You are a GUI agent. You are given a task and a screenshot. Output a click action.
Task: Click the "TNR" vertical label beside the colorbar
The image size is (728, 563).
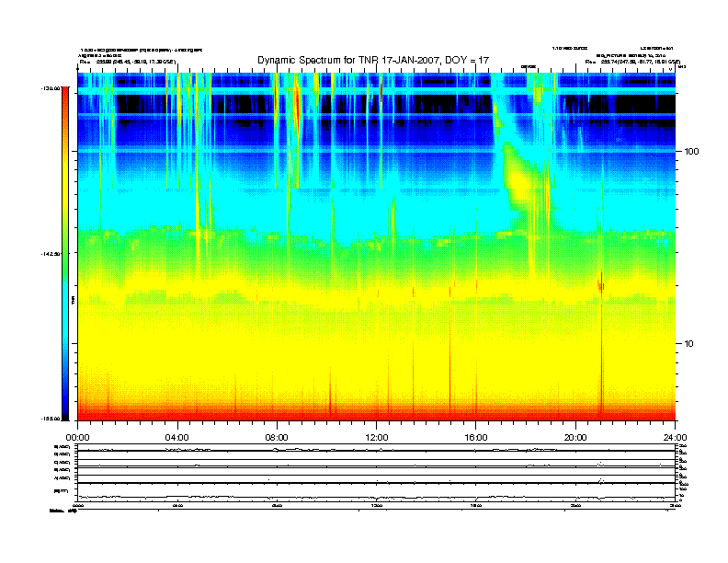pyautogui.click(x=73, y=300)
